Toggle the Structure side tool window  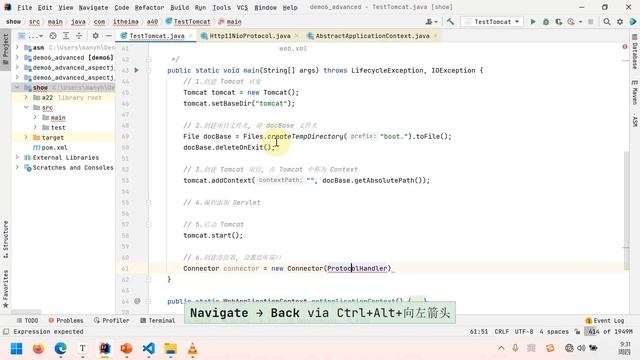pyautogui.click(x=6, y=239)
